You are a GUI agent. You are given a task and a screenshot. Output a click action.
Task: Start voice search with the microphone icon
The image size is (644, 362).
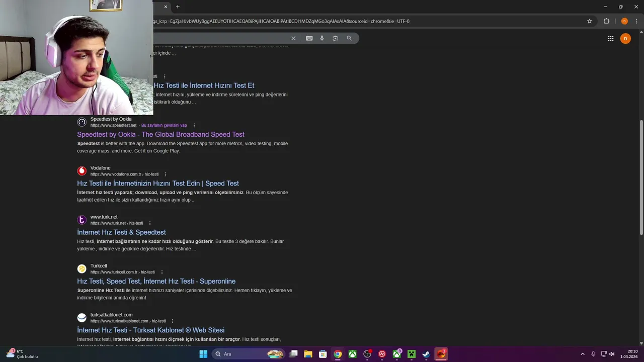pyautogui.click(x=322, y=38)
